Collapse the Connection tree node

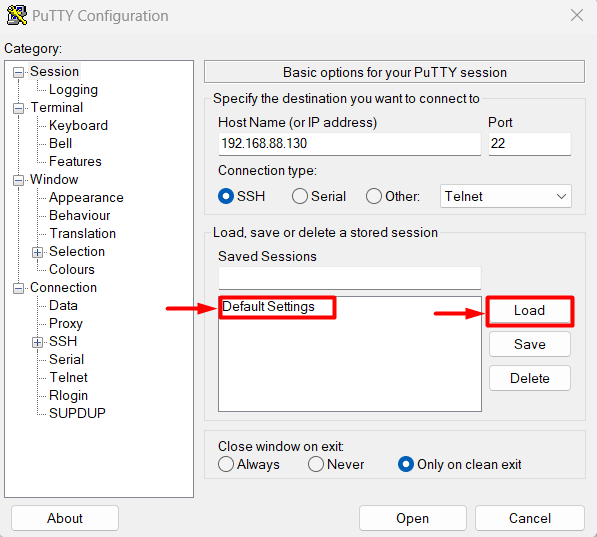pos(18,288)
